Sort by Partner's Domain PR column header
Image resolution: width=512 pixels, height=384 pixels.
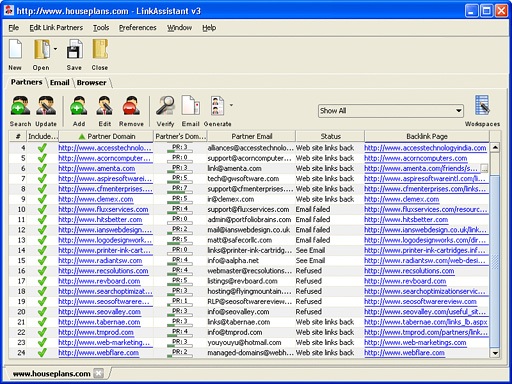181,136
